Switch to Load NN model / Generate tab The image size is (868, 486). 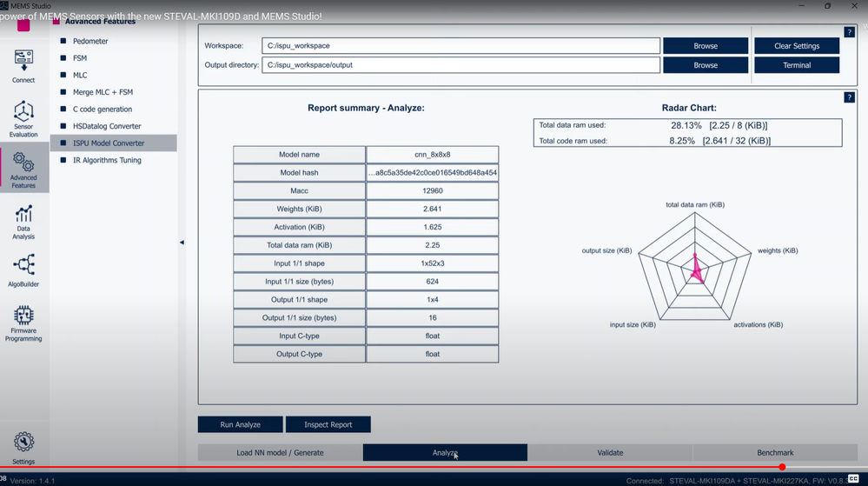pos(280,453)
